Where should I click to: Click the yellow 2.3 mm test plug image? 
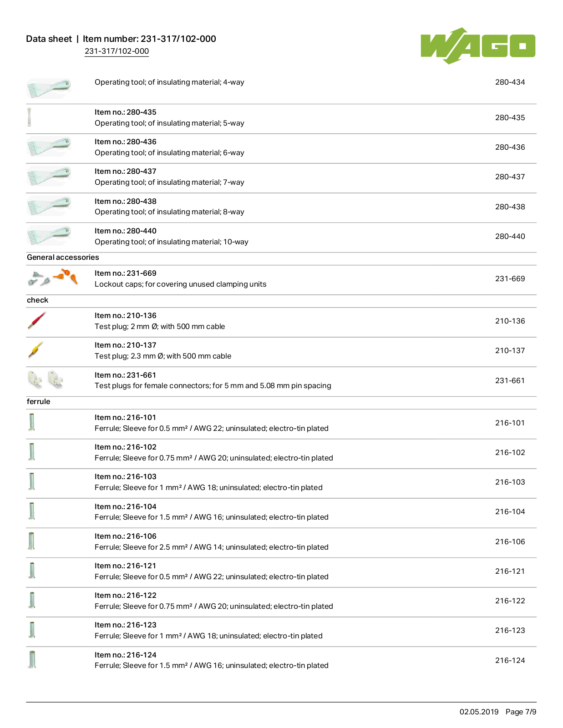point(36,350)
